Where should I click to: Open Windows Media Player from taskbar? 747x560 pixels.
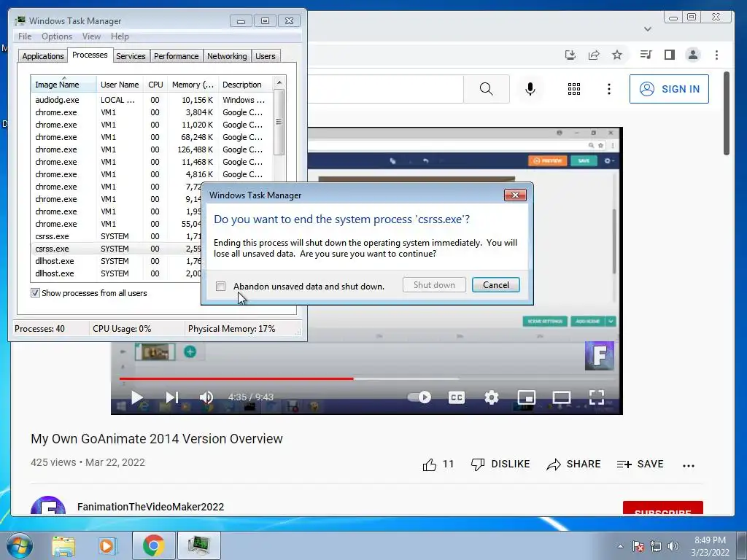click(107, 545)
